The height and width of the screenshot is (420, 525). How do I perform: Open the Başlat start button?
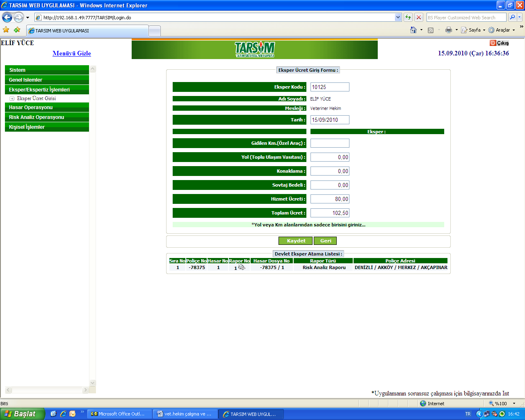[x=23, y=414]
